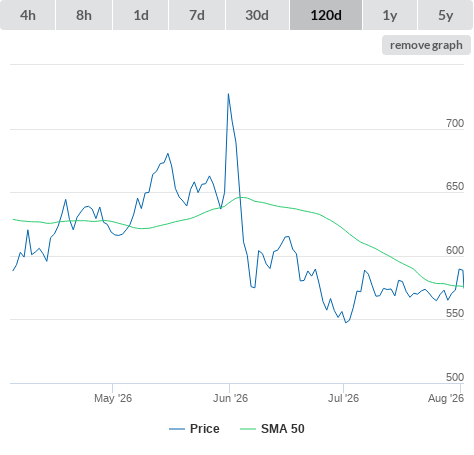This screenshot has height=455, width=474.
Task: Select the 4h time range tab
Action: point(28,15)
